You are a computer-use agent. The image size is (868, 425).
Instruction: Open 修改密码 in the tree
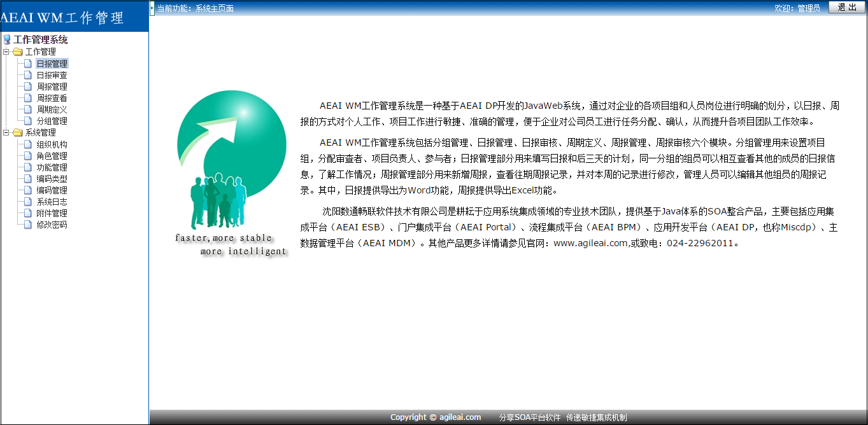[52, 225]
